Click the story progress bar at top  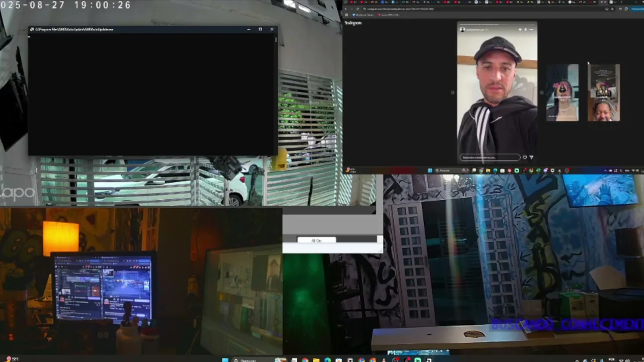coord(497,24)
